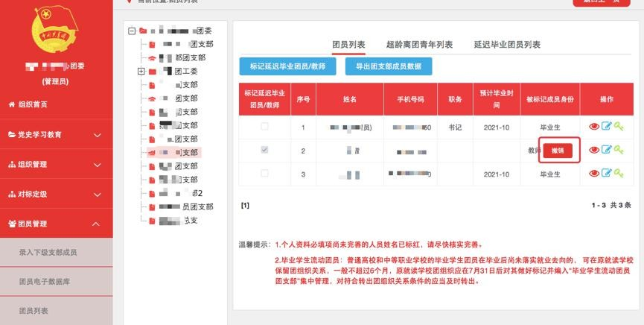The height and width of the screenshot is (325, 644).
Task: Tick the delayed-graduation checkbox in row 1
Action: coord(264,126)
